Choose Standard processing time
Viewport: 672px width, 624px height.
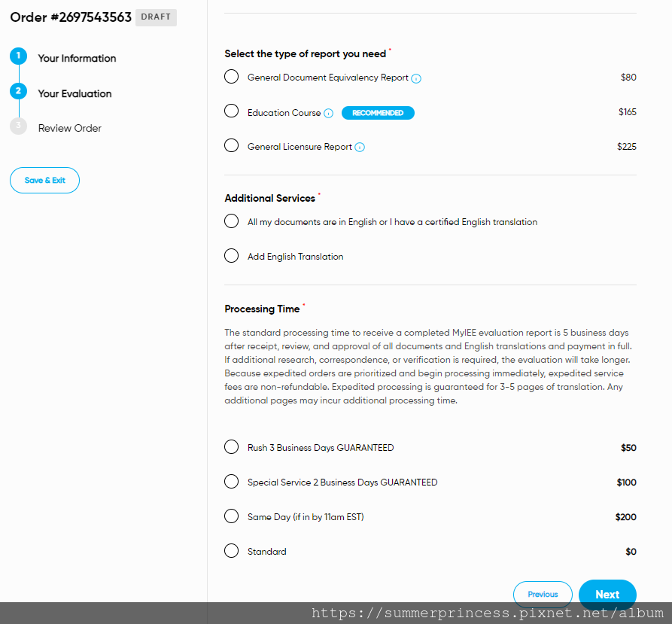(232, 550)
